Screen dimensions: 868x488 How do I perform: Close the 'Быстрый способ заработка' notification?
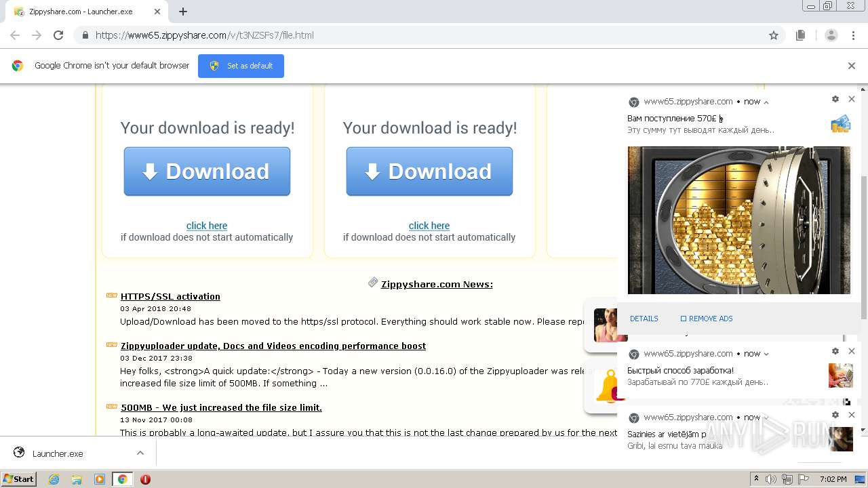(852, 351)
